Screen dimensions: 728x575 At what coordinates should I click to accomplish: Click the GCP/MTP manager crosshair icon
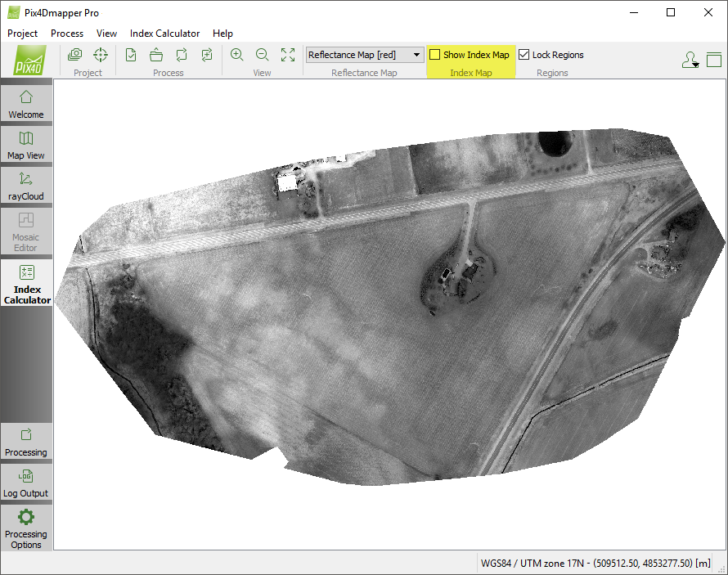pyautogui.click(x=100, y=55)
